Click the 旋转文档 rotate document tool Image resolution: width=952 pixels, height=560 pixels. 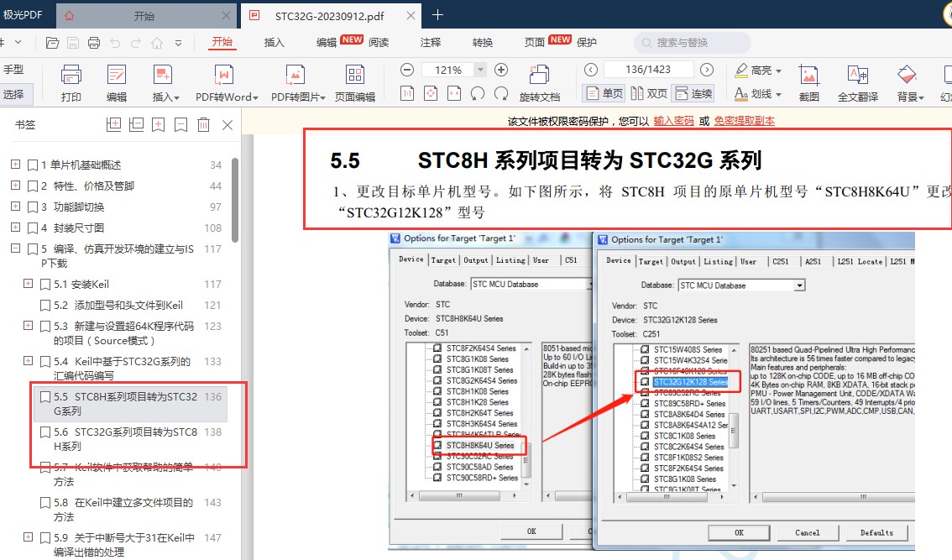540,83
